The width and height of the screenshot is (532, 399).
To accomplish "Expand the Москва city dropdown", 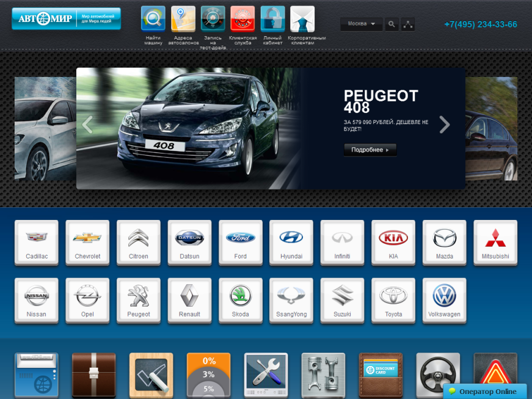I will (362, 24).
